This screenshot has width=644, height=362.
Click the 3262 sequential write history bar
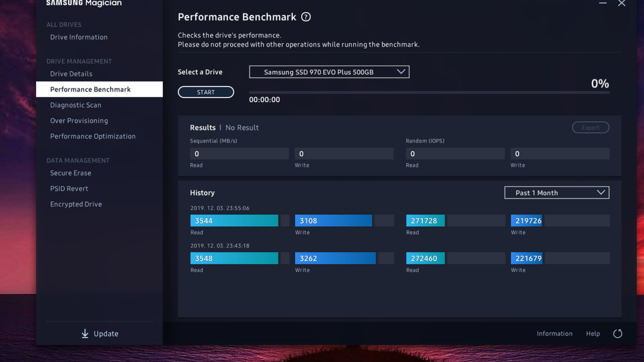[344, 258]
